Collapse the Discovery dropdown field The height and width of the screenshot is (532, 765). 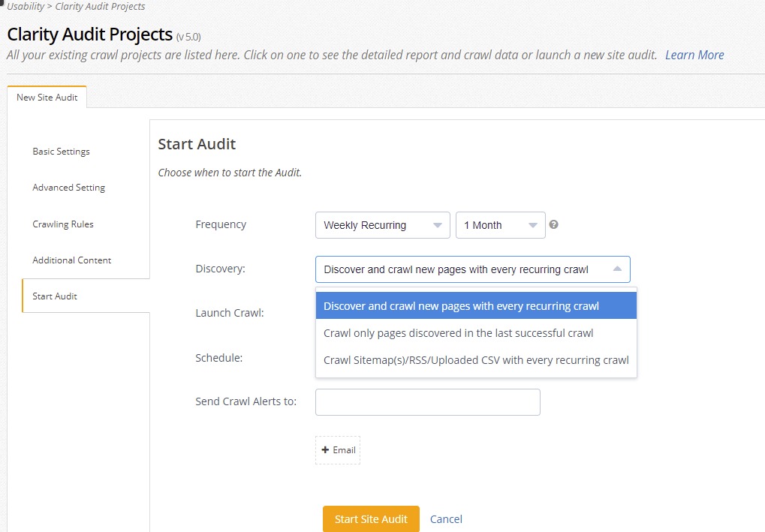(473, 269)
